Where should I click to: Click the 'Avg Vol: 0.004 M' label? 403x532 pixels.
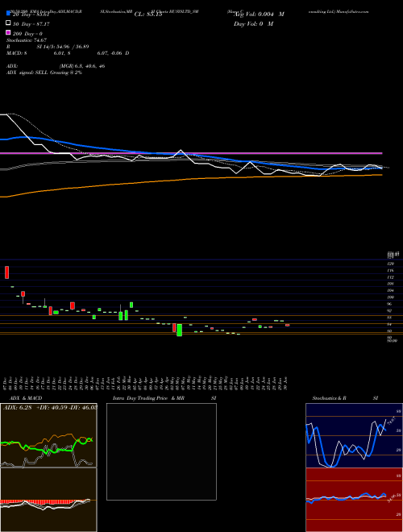pyautogui.click(x=260, y=15)
